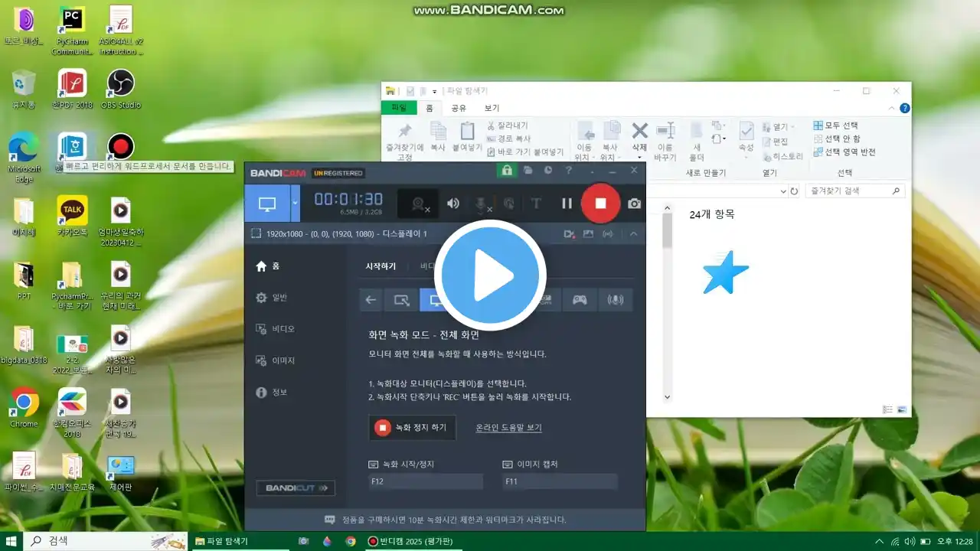This screenshot has height=551, width=980.
Task: Click the F11 image capture hotkey field
Action: (x=560, y=481)
